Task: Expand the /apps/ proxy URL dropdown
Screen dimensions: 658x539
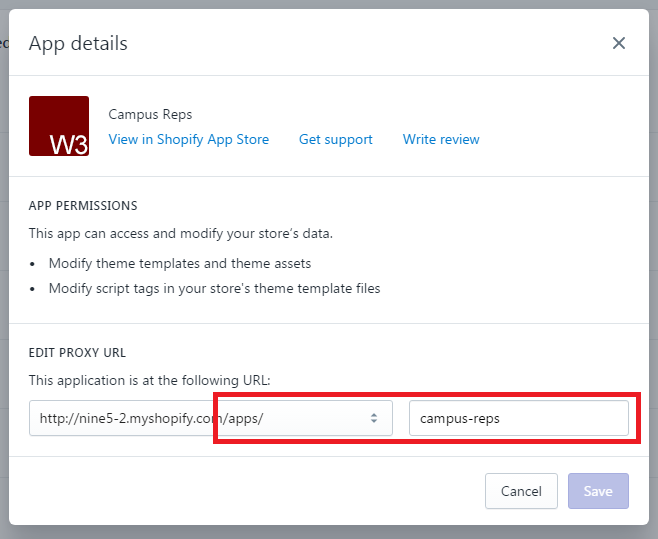Action: click(211, 418)
